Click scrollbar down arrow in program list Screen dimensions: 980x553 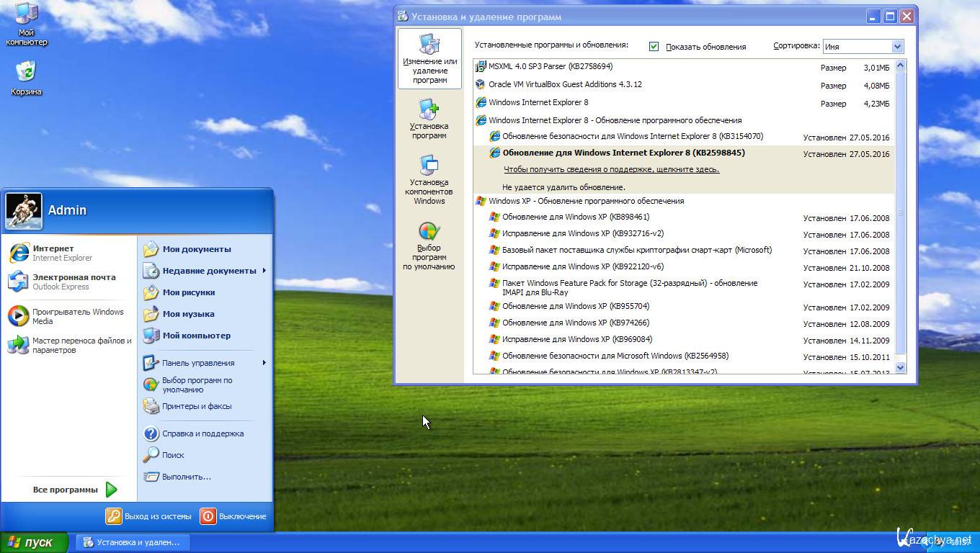900,367
